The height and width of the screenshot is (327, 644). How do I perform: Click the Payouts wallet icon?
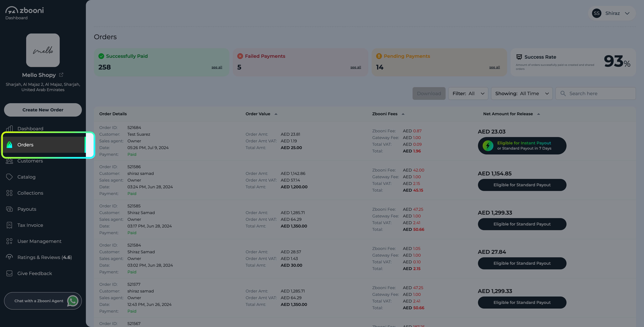coord(9,209)
